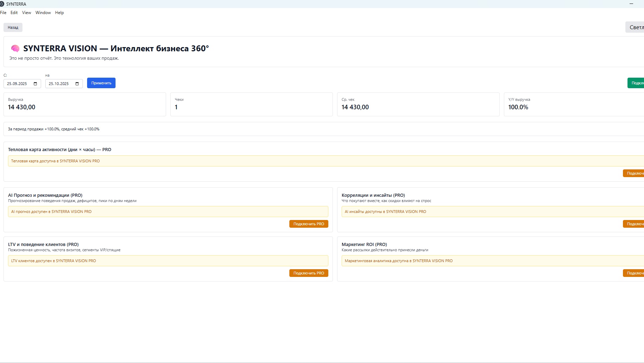
Task: Go back with the Назад button
Action: pos(13,27)
